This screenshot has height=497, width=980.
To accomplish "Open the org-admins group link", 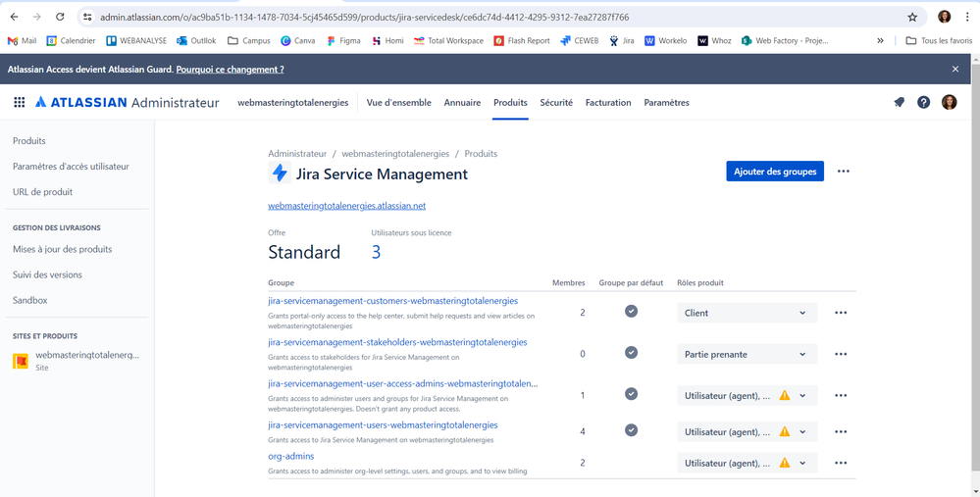I will (x=291, y=457).
